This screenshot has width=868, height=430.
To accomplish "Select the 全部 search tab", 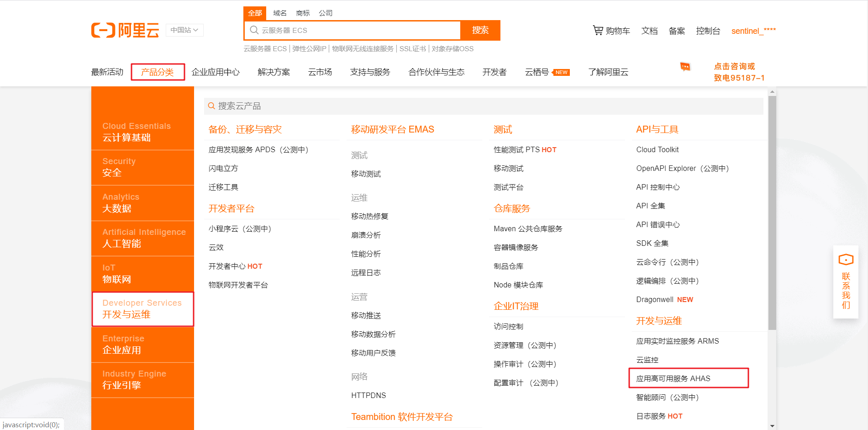I will click(255, 13).
